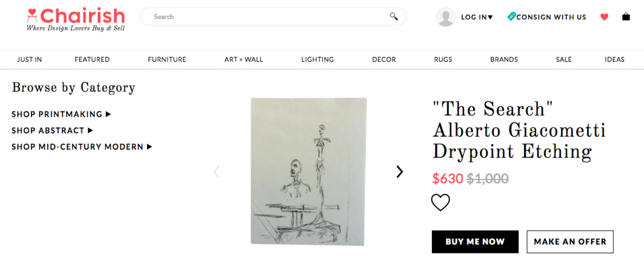Click the search magnifying glass icon
The width and height of the screenshot is (644, 257).
point(394,17)
